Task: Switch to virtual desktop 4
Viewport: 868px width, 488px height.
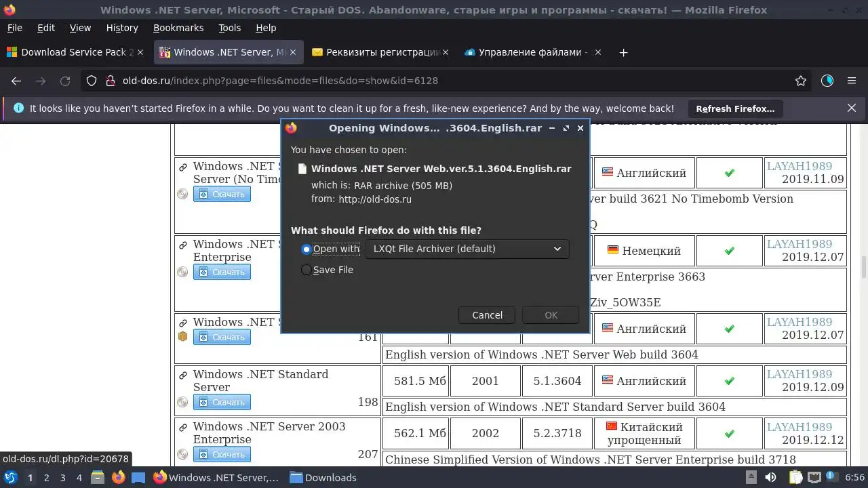Action: (79, 478)
